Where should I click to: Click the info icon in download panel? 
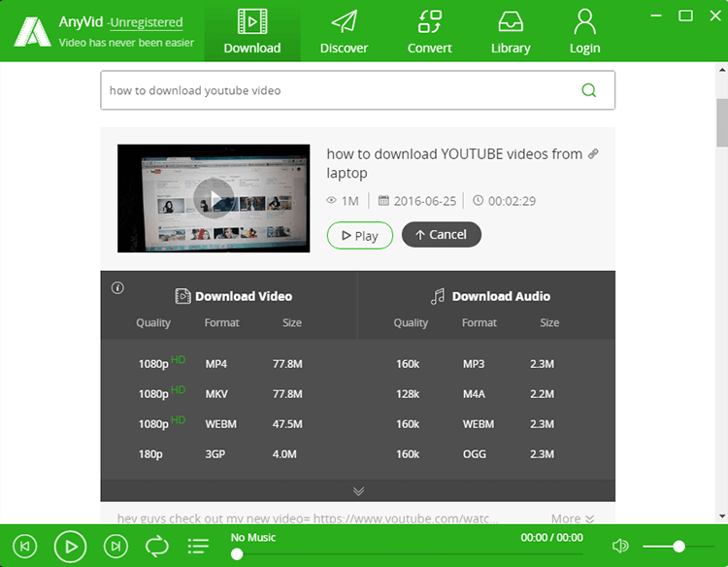click(x=117, y=288)
